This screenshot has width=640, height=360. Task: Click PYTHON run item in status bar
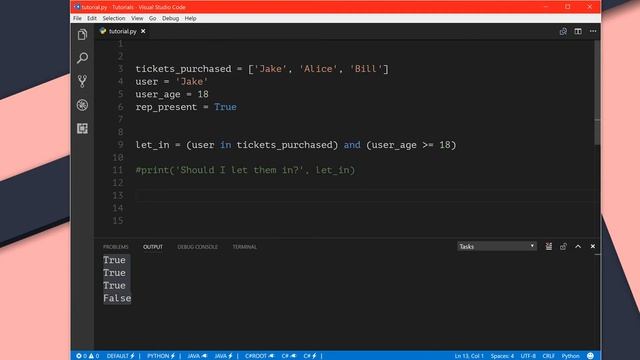(161, 356)
